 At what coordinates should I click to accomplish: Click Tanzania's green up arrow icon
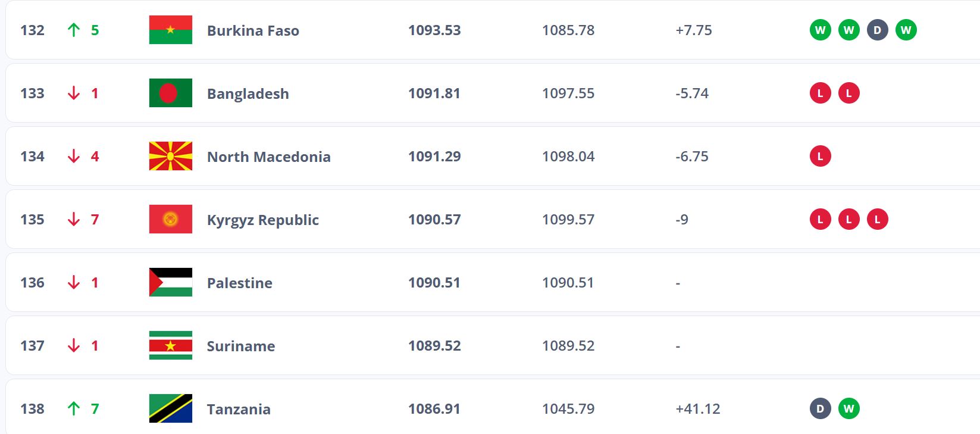tap(74, 408)
